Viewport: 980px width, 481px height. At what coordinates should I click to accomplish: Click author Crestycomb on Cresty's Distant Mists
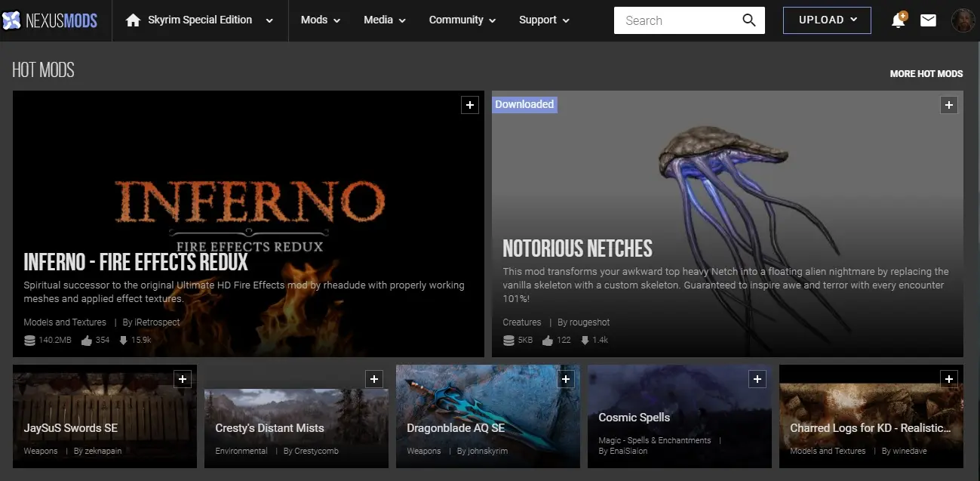coord(317,452)
